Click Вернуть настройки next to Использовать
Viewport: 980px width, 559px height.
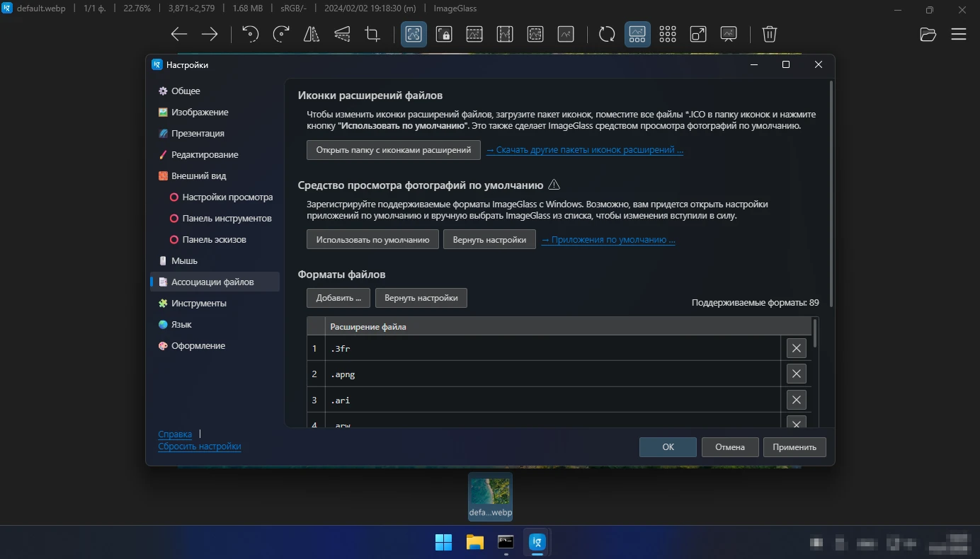click(x=489, y=240)
